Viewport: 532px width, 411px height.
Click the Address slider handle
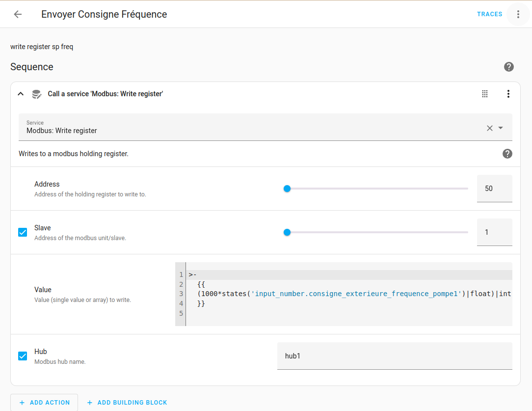coord(287,188)
